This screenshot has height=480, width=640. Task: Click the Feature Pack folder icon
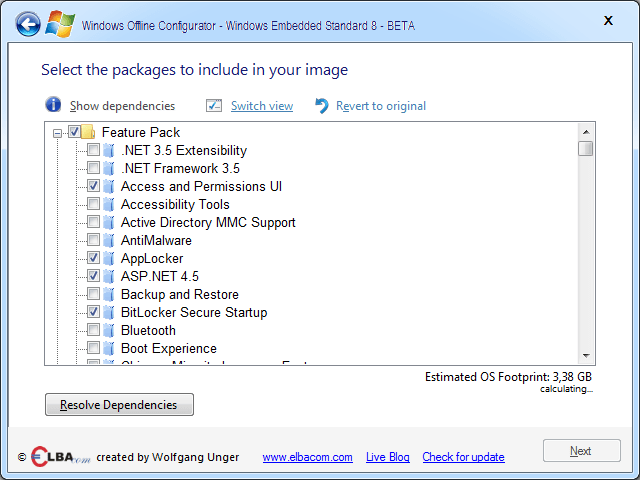pos(88,132)
